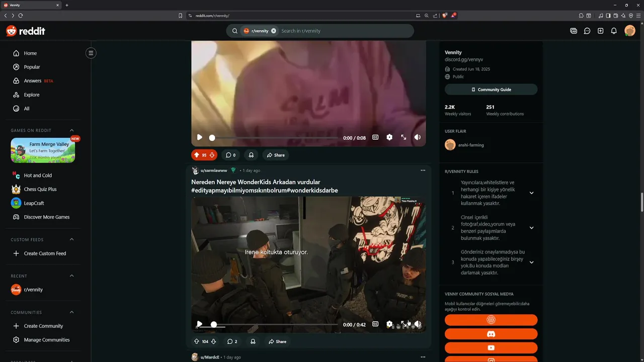Screen dimensions: 644x362
Task: Expand rule 1 in r/vennity rules
Action: coord(531,193)
